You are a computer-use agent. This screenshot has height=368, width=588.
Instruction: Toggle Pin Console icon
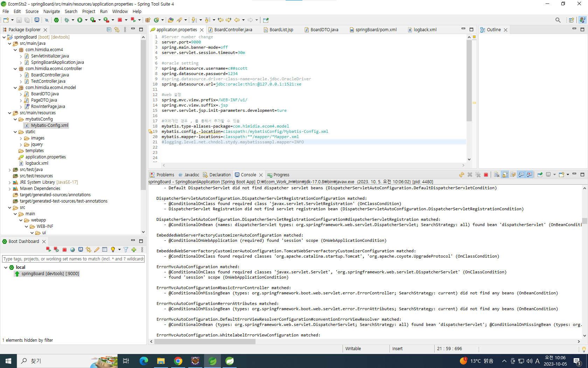pos(540,175)
